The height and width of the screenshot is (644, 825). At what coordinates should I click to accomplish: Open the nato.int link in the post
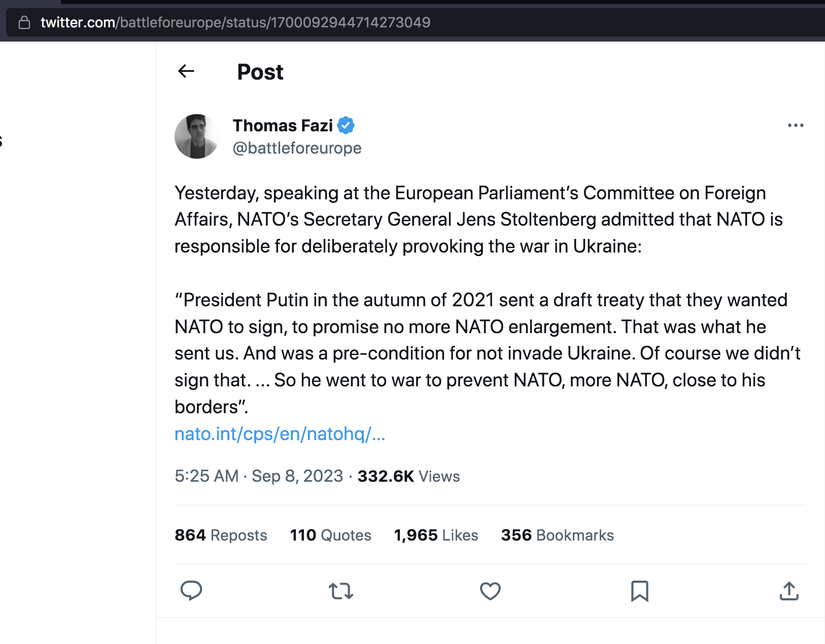pyautogui.click(x=280, y=434)
